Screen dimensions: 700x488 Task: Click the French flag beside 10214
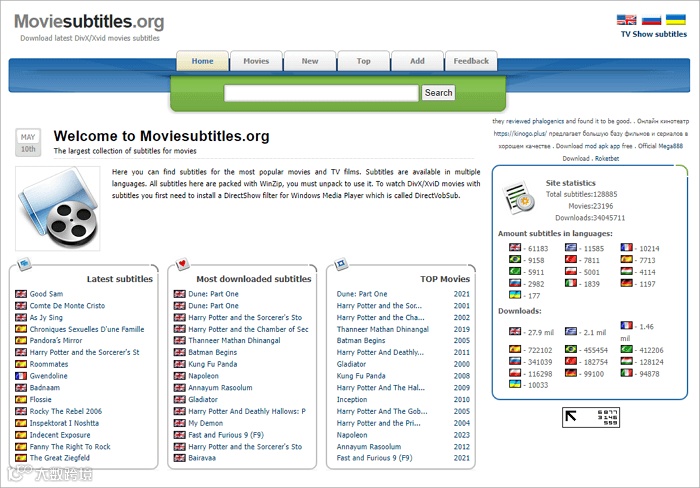(x=626, y=247)
